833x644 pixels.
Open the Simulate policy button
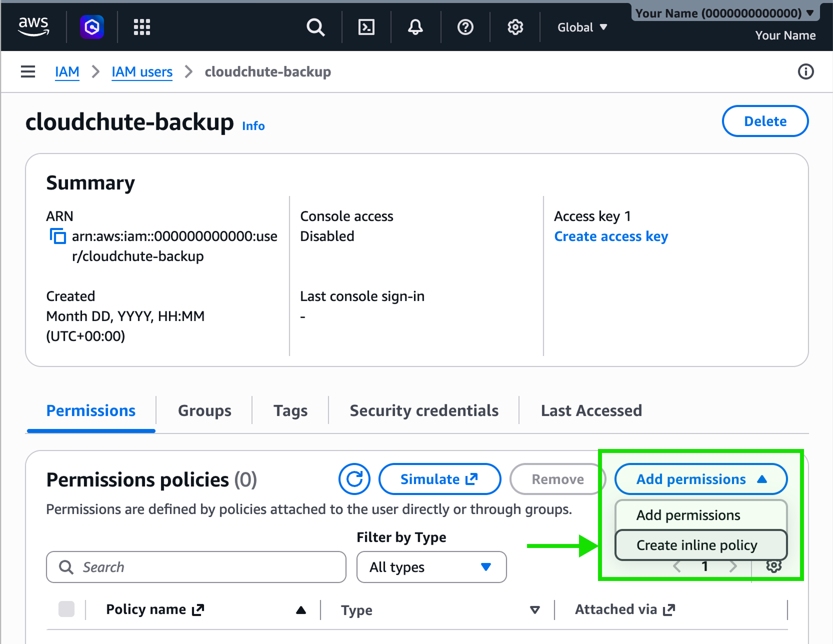[x=440, y=479]
